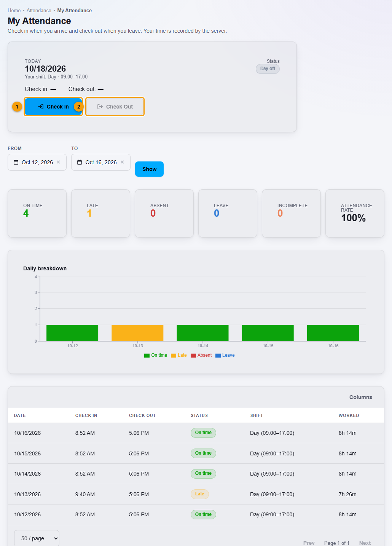Click the Attendance Rate 100% card
392x546 pixels.
pyautogui.click(x=355, y=213)
